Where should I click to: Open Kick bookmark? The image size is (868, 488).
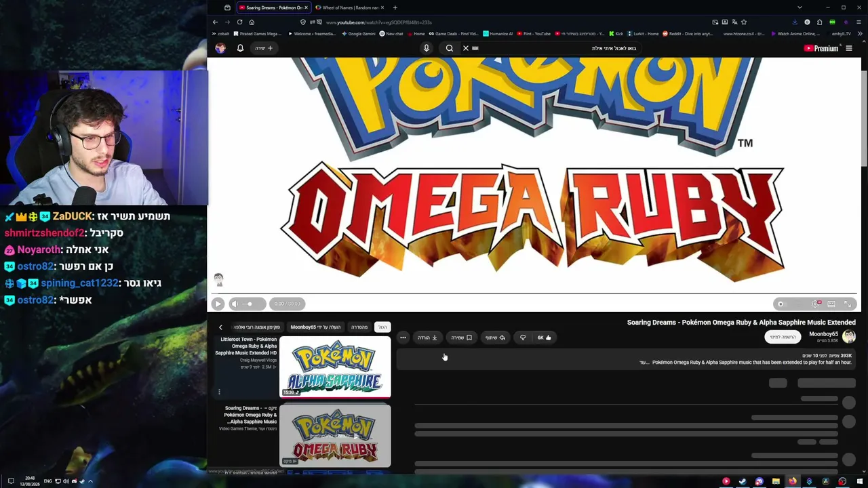(x=616, y=34)
